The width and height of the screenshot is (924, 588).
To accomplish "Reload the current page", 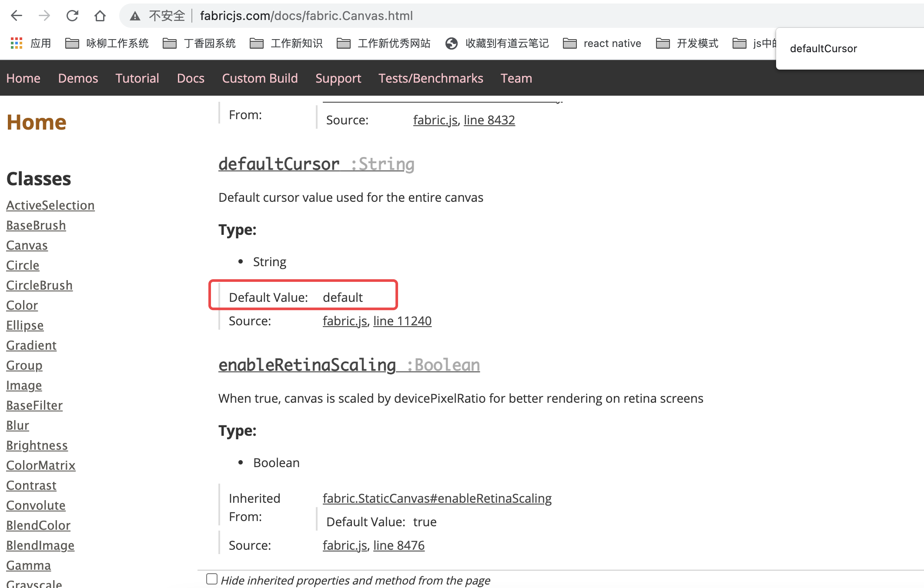I will point(72,16).
